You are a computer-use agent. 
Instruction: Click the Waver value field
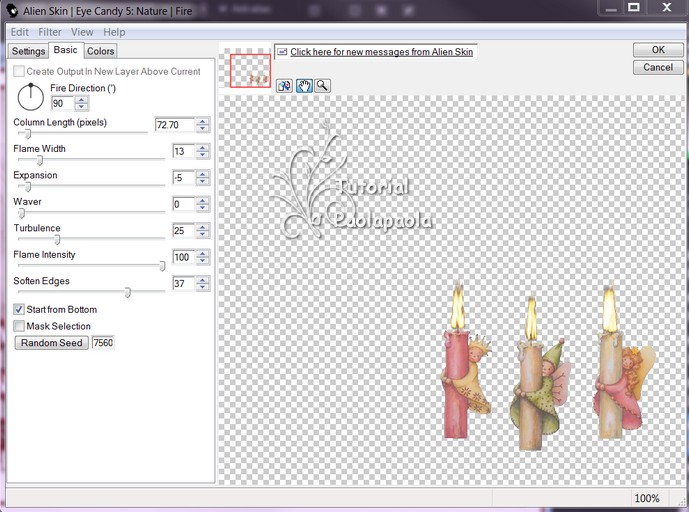pyautogui.click(x=184, y=204)
